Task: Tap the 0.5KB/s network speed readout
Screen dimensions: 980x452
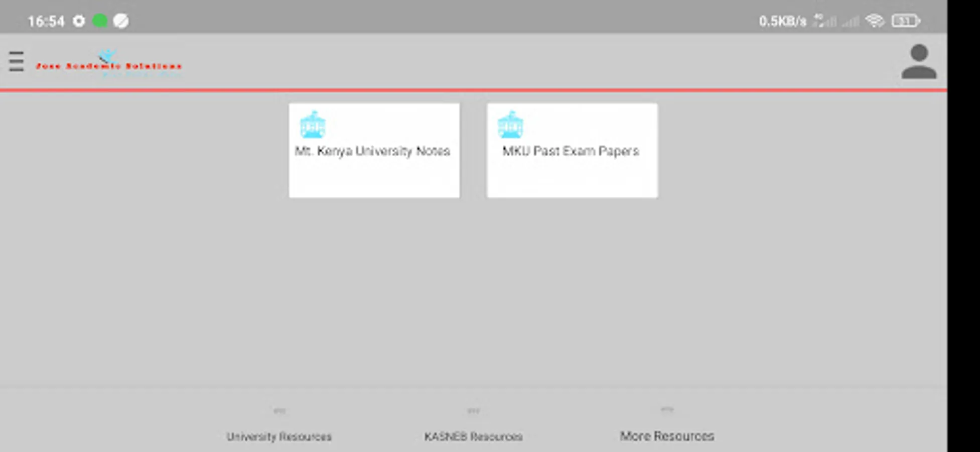Action: (782, 21)
